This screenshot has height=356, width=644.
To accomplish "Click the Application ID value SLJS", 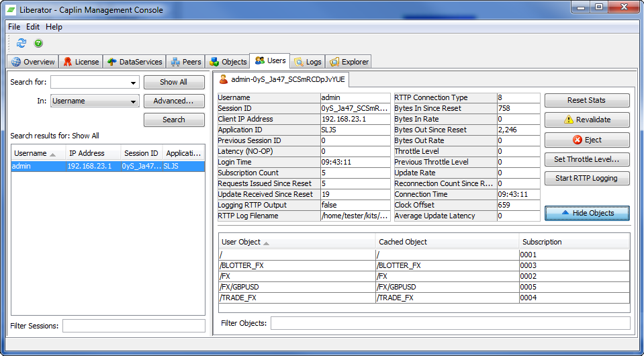I will (x=355, y=130).
